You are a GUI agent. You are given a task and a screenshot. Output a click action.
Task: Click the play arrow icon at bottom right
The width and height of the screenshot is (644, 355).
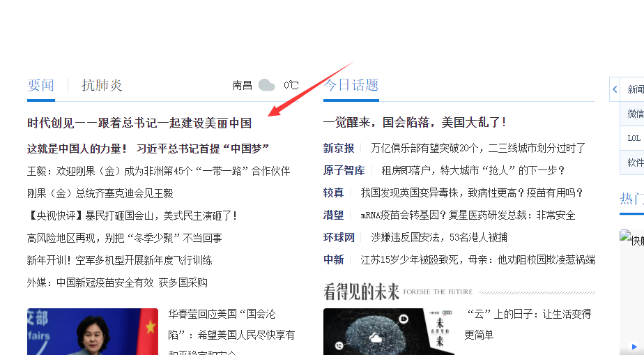coord(635,347)
